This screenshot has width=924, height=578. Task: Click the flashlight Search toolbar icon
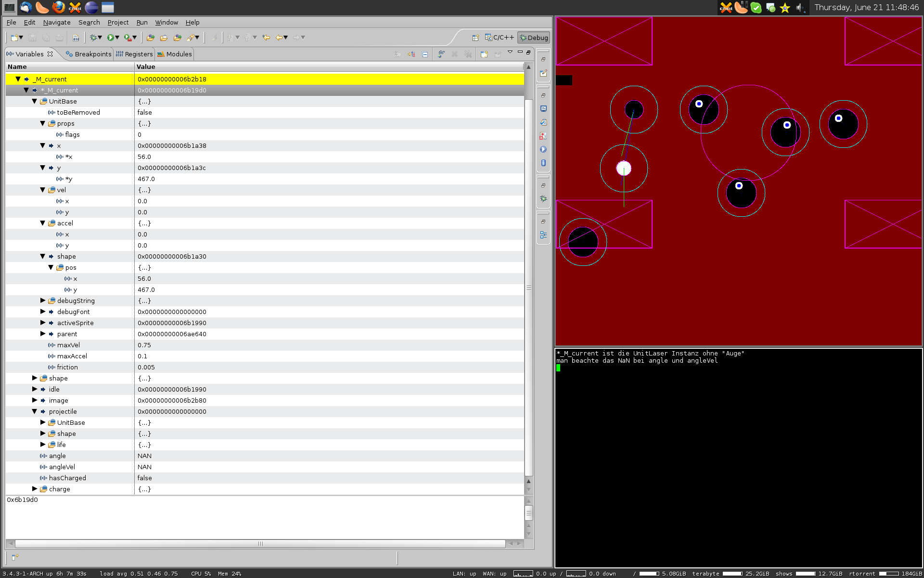pos(191,38)
